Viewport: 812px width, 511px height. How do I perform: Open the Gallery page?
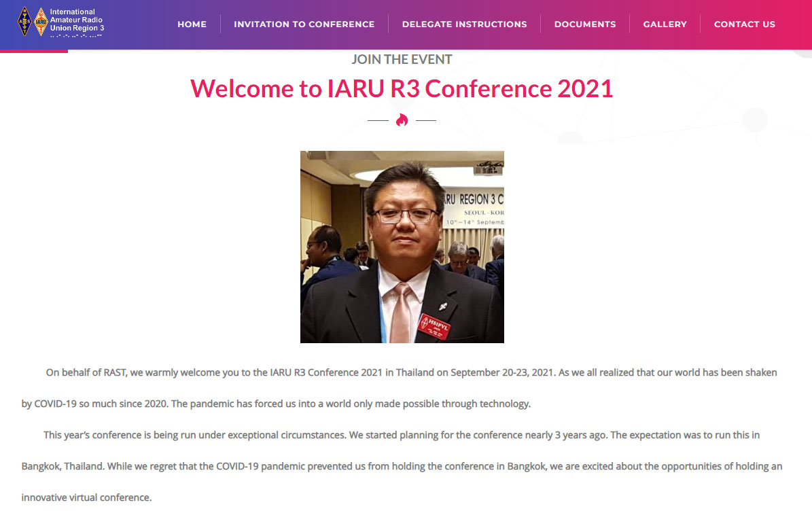tap(665, 24)
